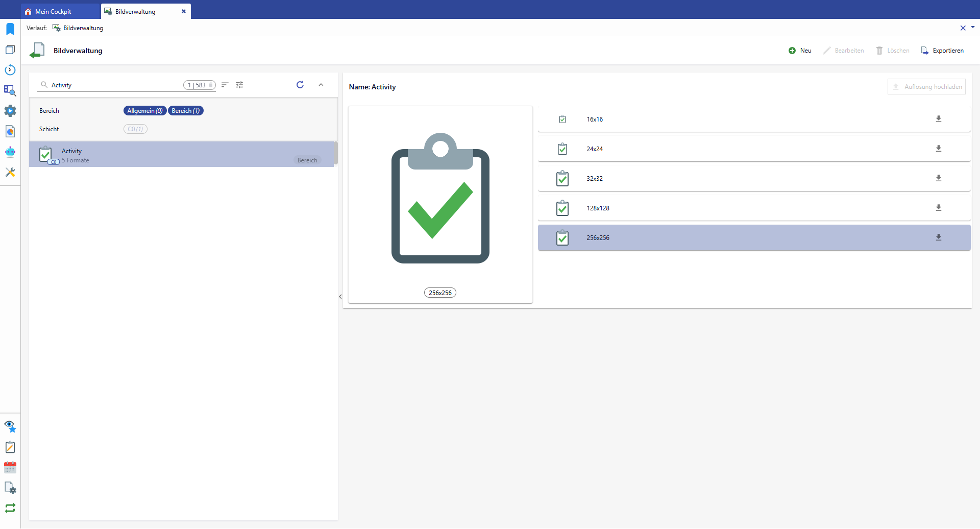Download the 24x24 resolution
The image size is (980, 529).
938,149
